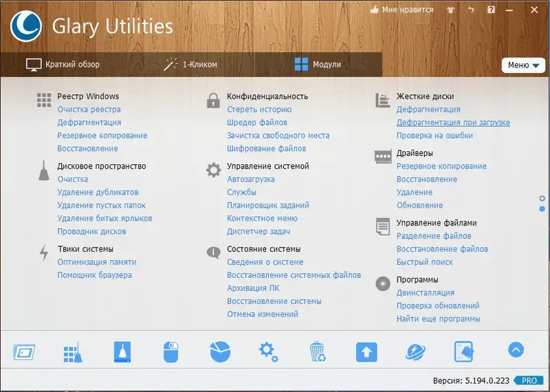The height and width of the screenshot is (392, 550).
Task: Open the Меню dropdown
Action: (x=523, y=65)
